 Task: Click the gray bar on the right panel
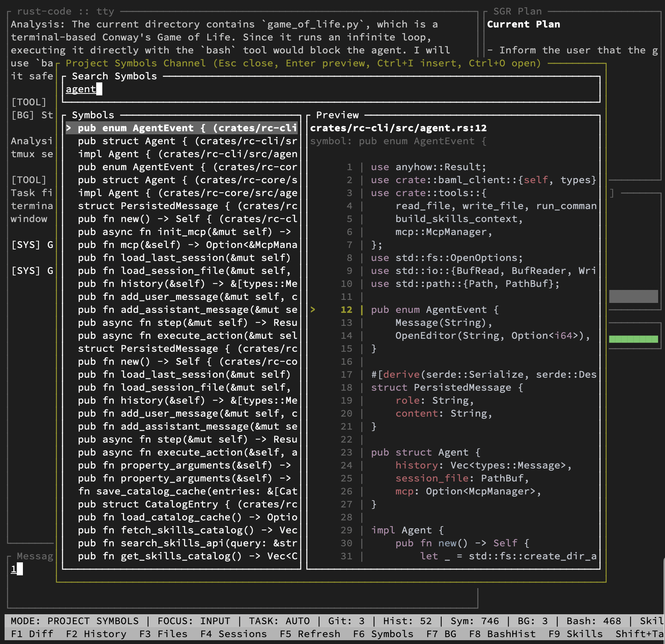(x=634, y=296)
